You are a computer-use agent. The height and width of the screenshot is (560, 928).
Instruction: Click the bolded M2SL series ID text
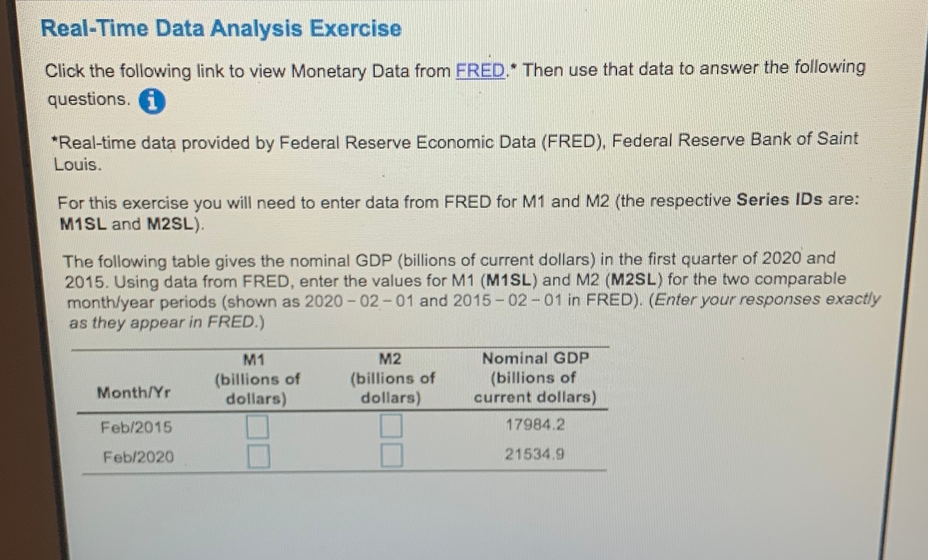[170, 225]
